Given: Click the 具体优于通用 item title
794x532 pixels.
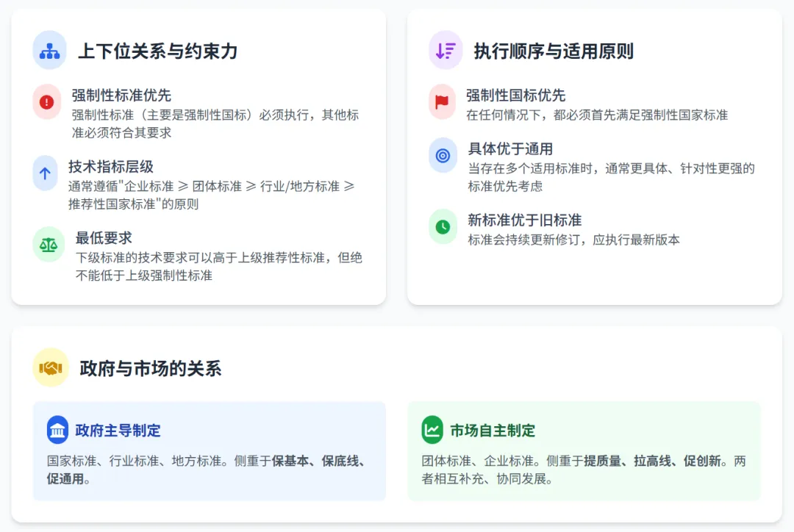Looking at the screenshot, I should tap(510, 149).
